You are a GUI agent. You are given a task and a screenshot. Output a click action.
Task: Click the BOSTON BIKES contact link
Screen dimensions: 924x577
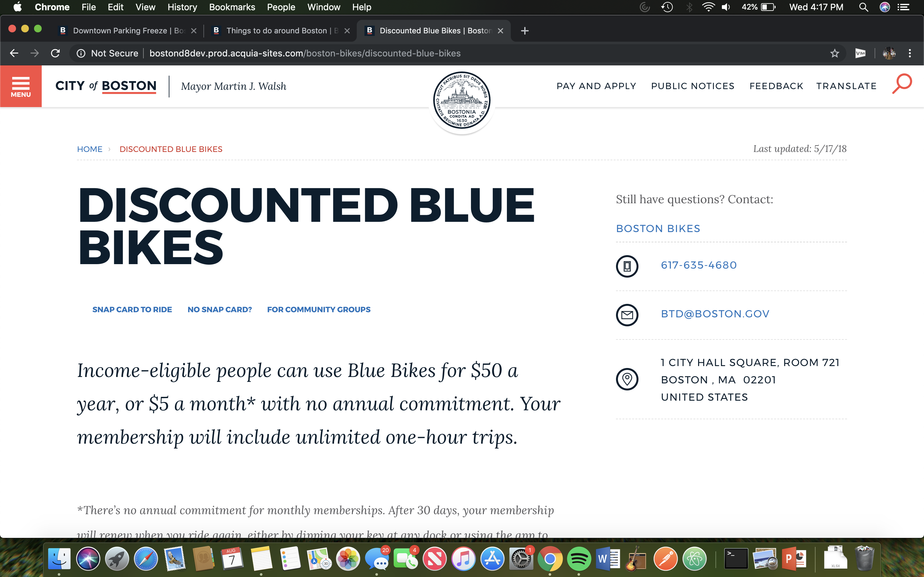pos(658,229)
